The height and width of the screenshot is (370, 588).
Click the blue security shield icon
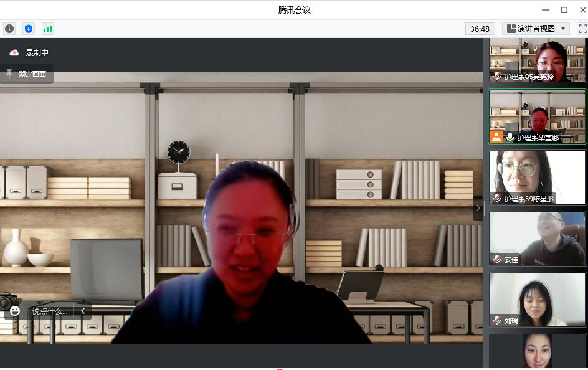pyautogui.click(x=28, y=29)
